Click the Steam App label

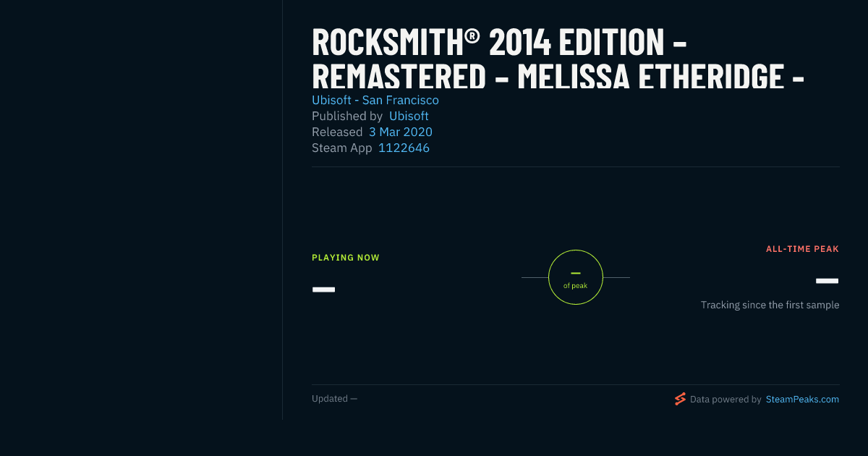tap(342, 148)
